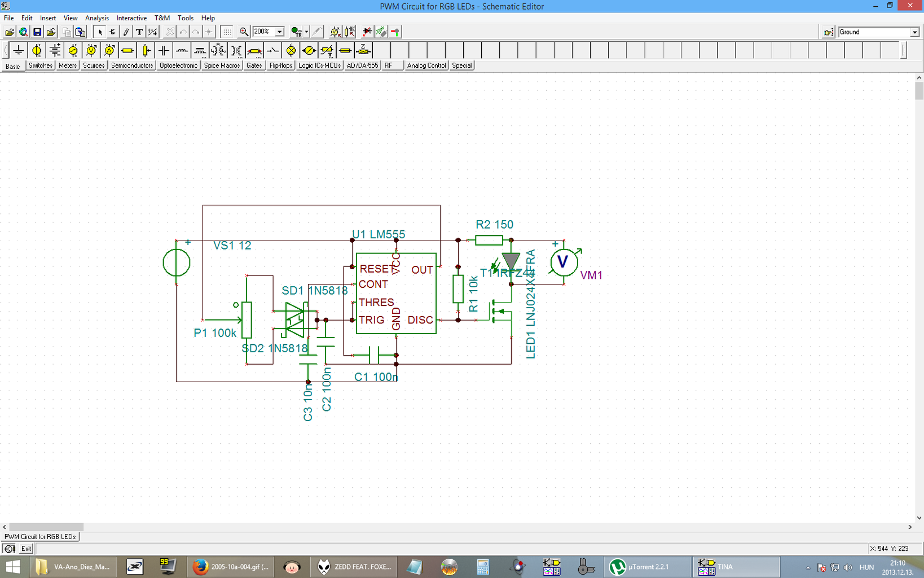The width and height of the screenshot is (924, 578).
Task: Expand the Ground combo box at top right
Action: click(x=914, y=32)
